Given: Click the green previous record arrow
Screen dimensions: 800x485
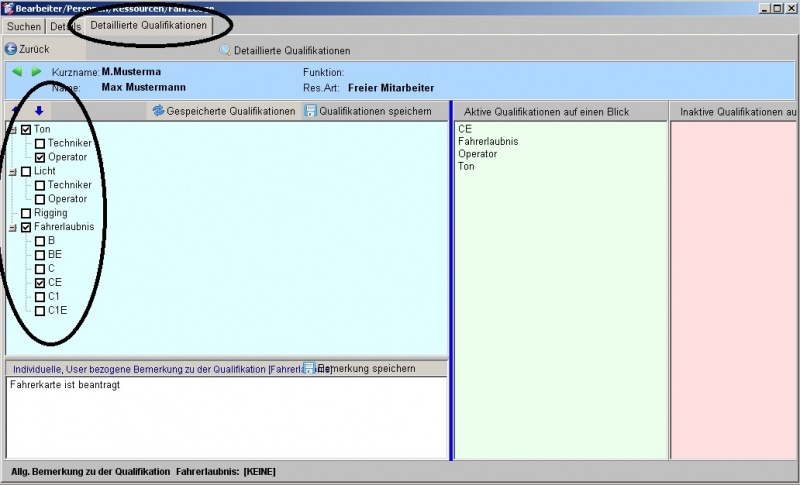Looking at the screenshot, I should [x=17, y=72].
